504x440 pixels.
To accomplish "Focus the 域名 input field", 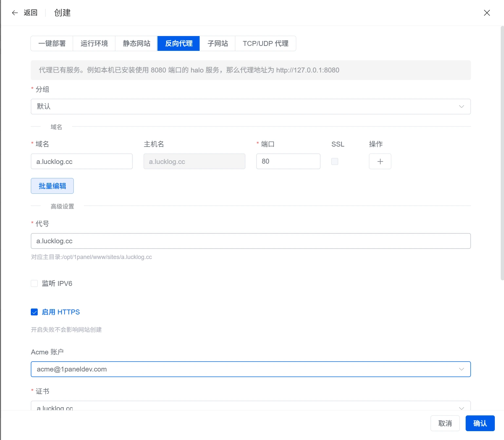I will (82, 161).
